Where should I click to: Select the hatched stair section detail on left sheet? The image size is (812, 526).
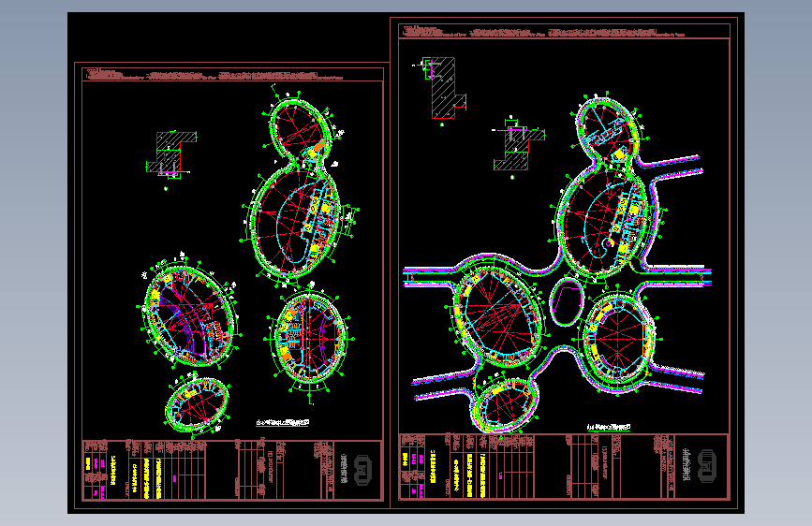coord(170,153)
